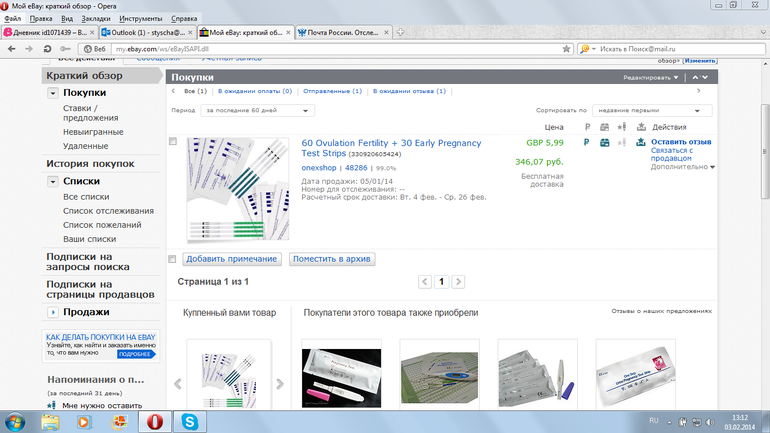Open the sort-by dropdown
This screenshot has height=433, width=770.
651,110
